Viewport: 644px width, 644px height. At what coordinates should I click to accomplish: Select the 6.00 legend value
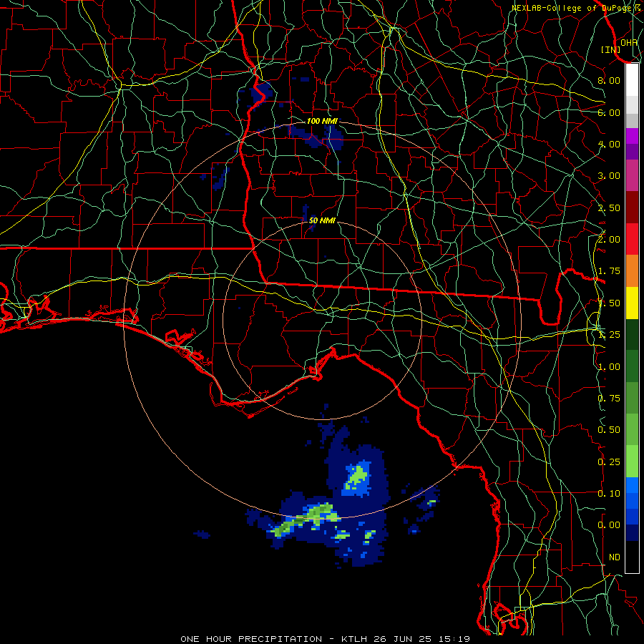(x=609, y=112)
